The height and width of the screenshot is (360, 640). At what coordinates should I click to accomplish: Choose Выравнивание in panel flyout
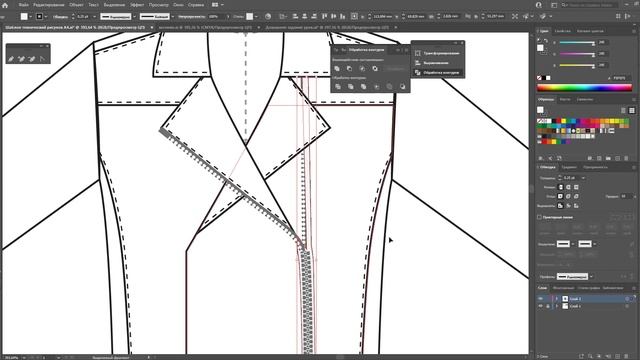[x=436, y=63]
